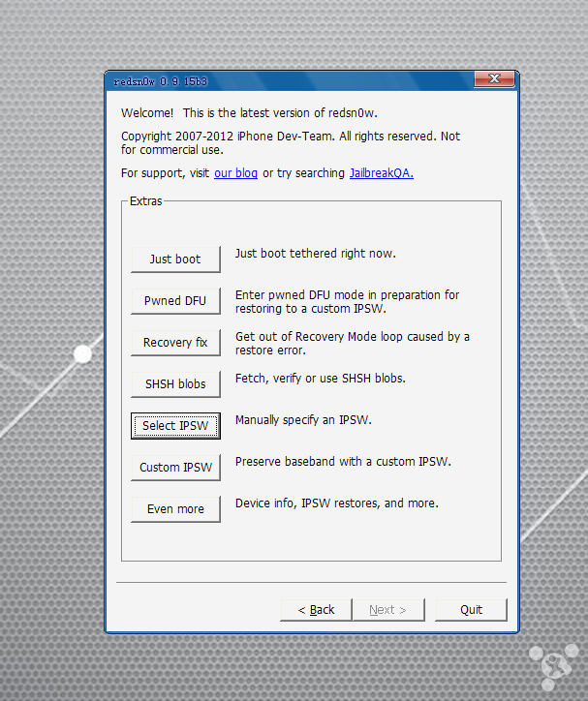Open the SHSH blobs option
Viewport: 588px width, 701px height.
[175, 383]
